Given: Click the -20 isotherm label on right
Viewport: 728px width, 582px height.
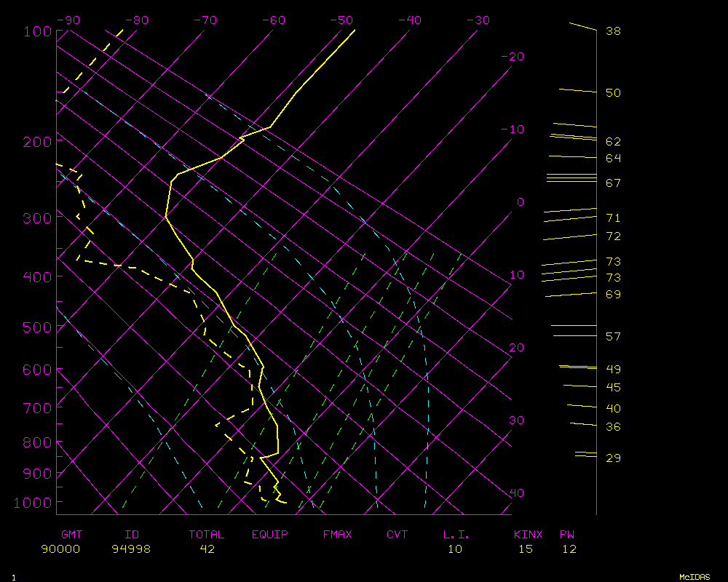Looking at the screenshot, I should coord(513,57).
